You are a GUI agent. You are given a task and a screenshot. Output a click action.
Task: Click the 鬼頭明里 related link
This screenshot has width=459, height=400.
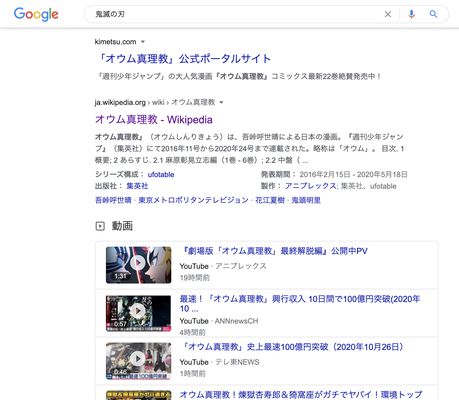[306, 200]
